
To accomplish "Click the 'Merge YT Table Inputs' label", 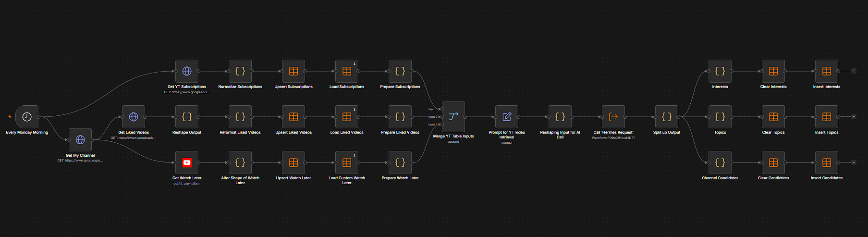I will click(453, 136).
